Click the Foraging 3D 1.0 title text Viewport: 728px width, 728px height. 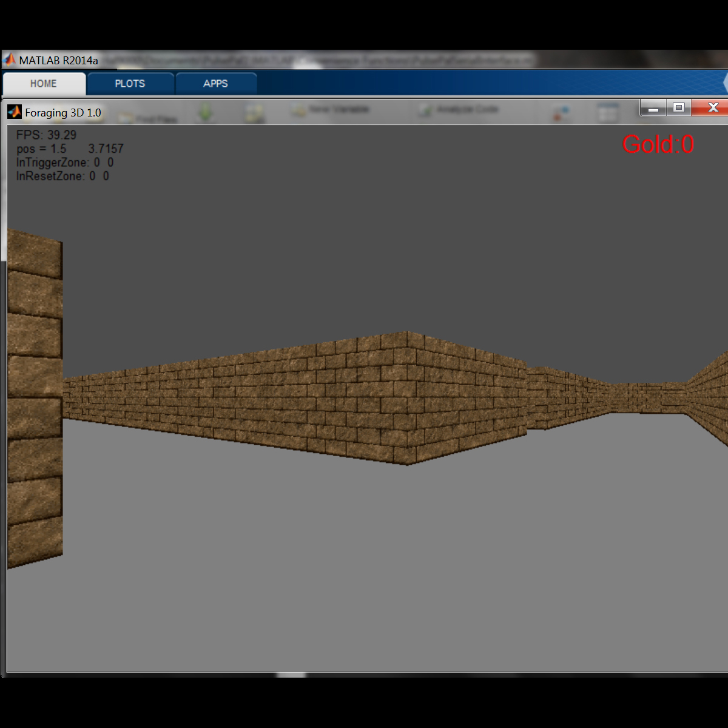[x=63, y=113]
